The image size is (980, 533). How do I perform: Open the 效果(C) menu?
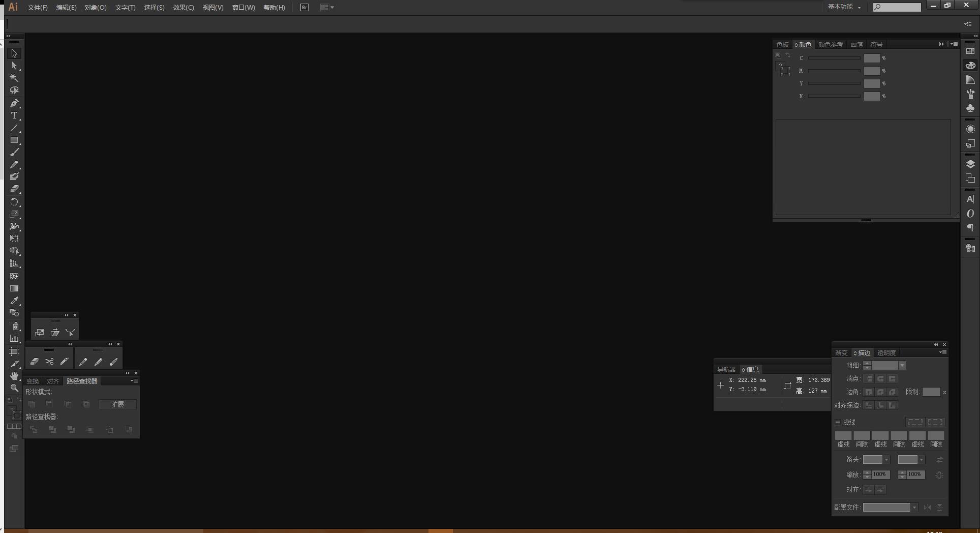coord(183,8)
